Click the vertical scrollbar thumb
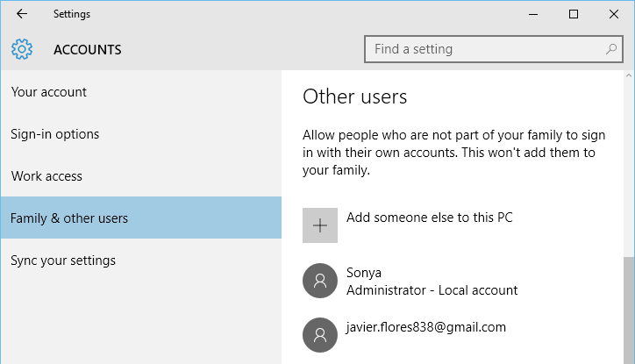This screenshot has height=364, width=635. (628, 307)
